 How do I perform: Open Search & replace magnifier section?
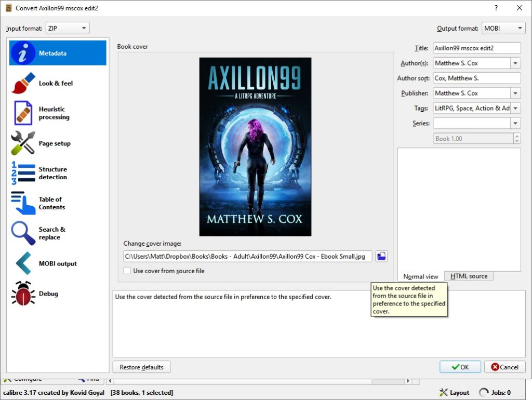[58, 233]
